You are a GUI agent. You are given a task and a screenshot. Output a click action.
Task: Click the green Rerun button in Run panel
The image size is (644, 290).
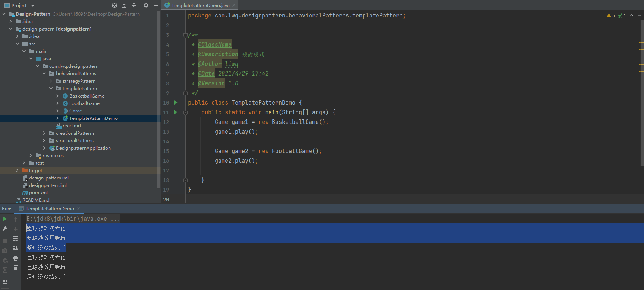click(5, 219)
